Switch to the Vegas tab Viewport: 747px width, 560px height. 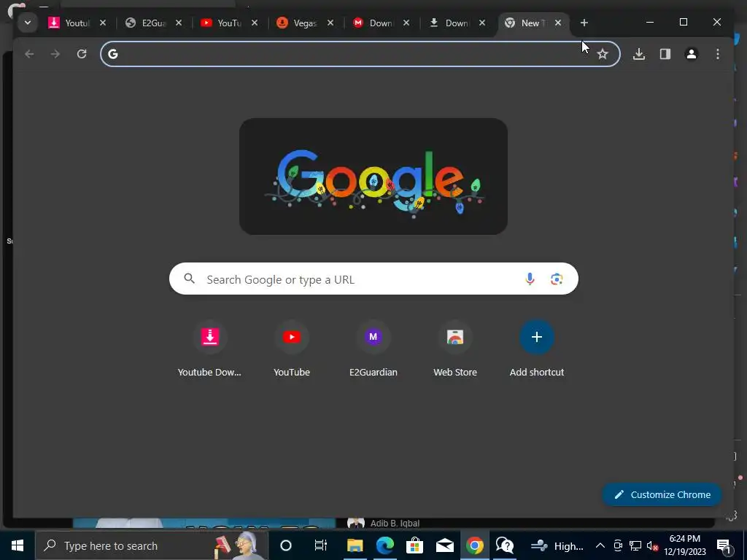[298, 23]
